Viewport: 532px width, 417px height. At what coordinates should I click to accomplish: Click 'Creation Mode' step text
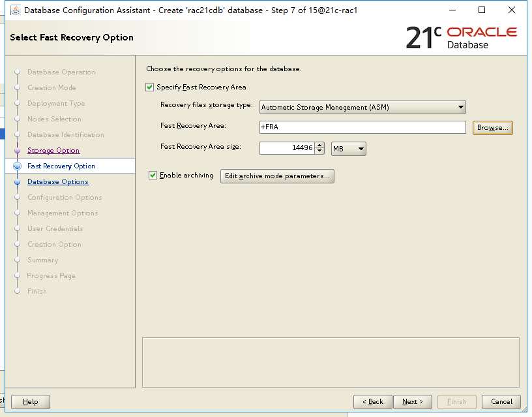click(x=52, y=87)
